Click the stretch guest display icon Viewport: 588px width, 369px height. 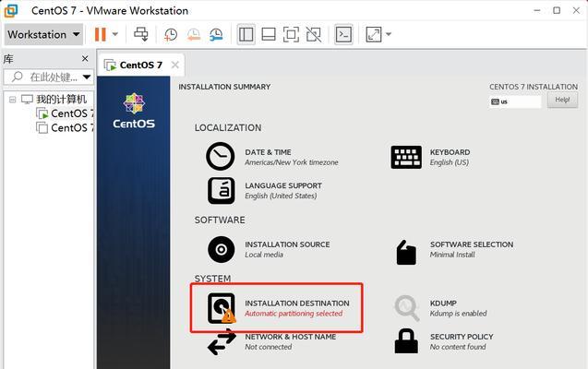pyautogui.click(x=374, y=34)
